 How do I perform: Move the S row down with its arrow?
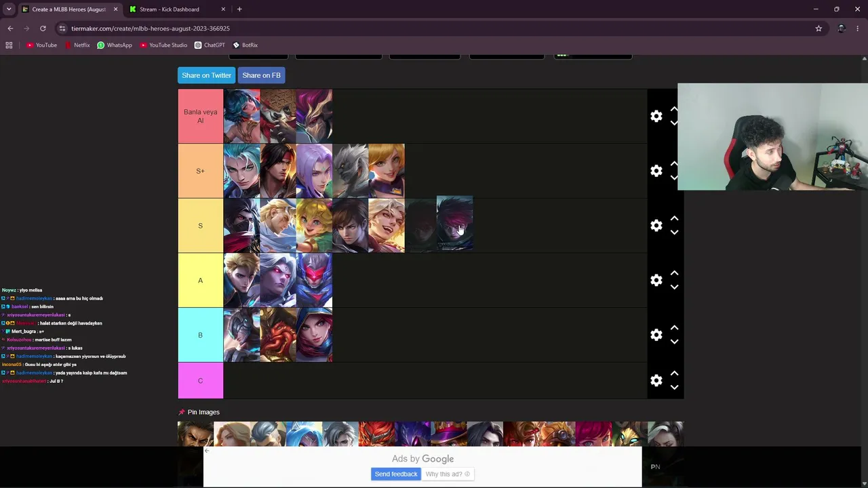(674, 232)
